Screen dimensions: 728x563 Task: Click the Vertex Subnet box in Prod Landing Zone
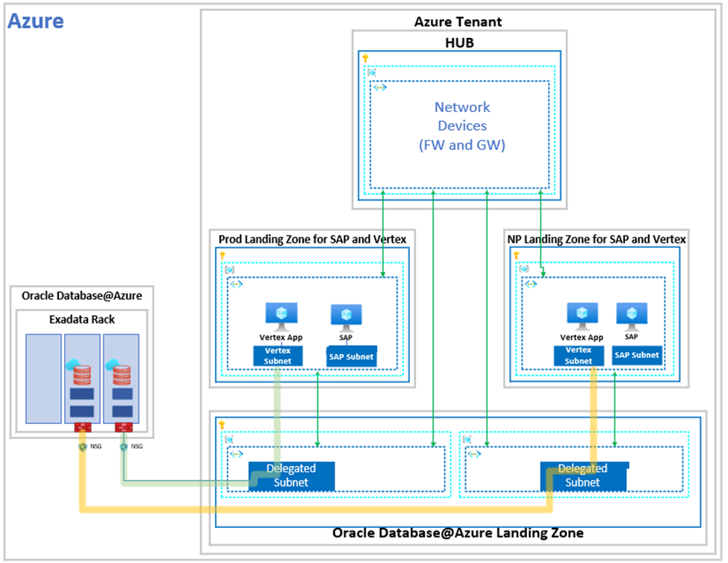point(278,356)
